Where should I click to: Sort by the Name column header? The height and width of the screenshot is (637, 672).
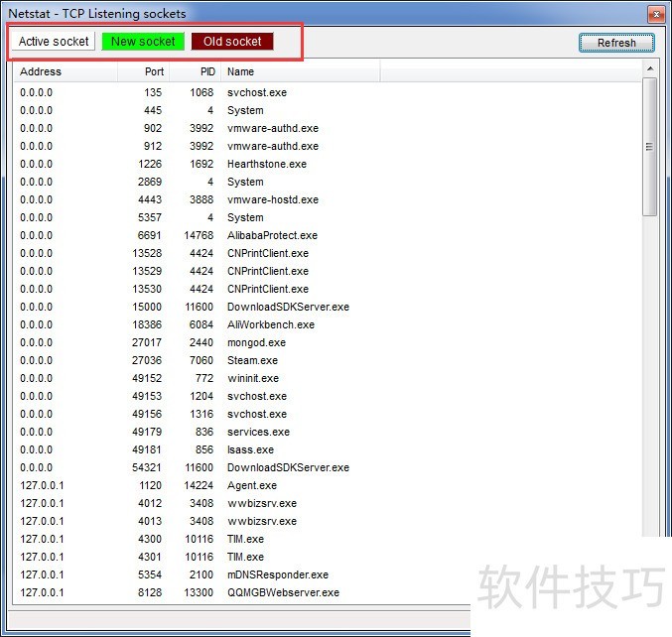(301, 71)
